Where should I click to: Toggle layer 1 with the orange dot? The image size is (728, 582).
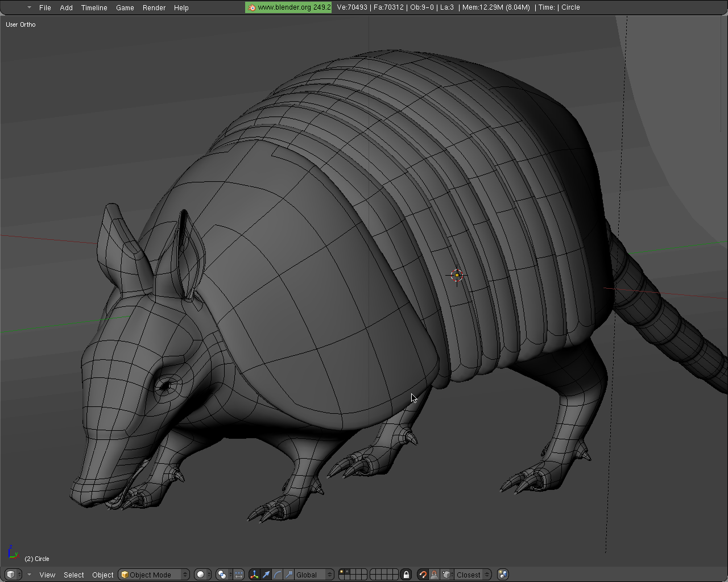(x=341, y=572)
